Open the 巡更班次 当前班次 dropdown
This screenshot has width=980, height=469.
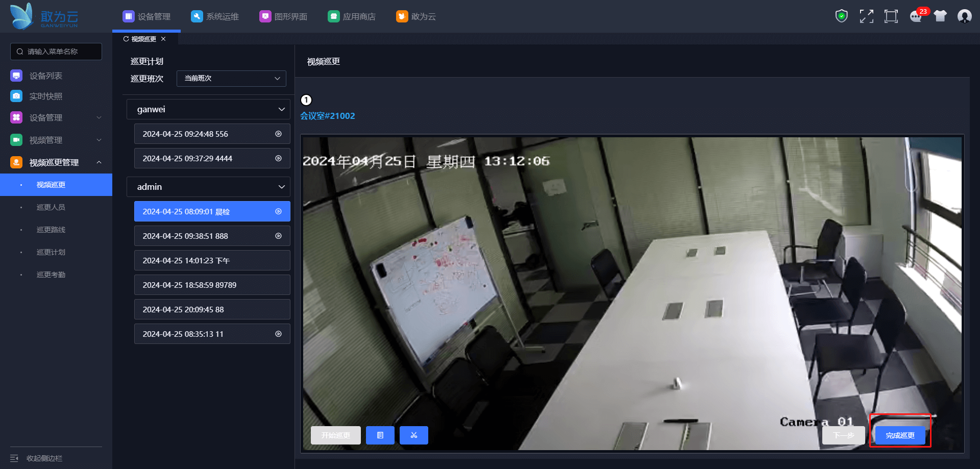pyautogui.click(x=231, y=79)
